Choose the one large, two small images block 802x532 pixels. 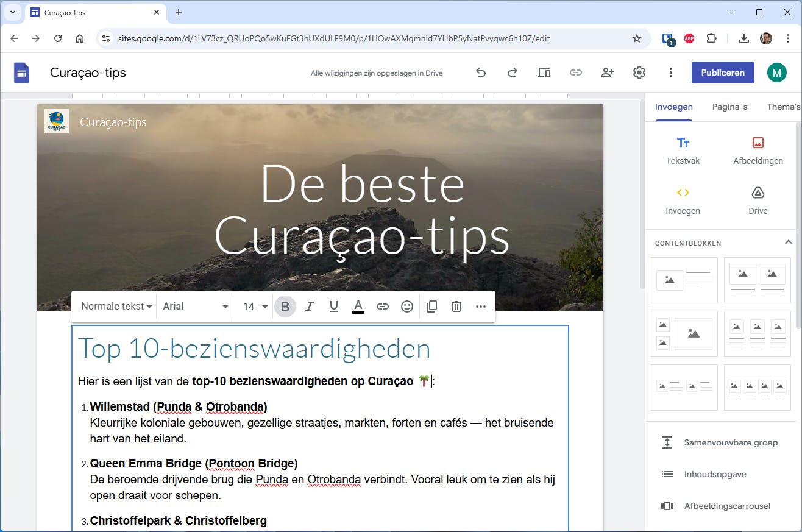click(684, 334)
